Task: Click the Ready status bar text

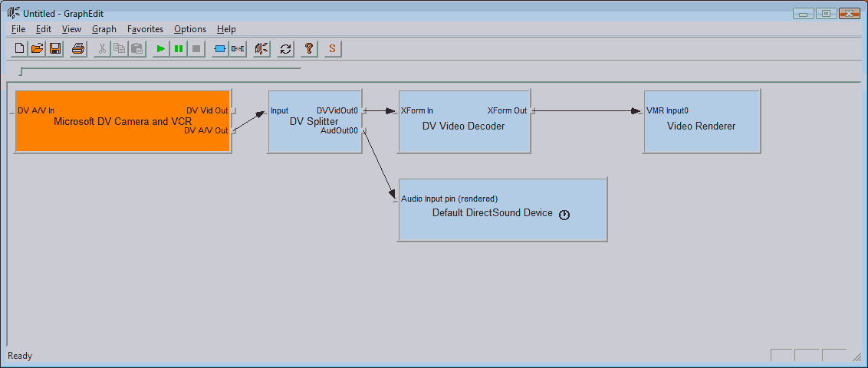Action: (x=20, y=356)
